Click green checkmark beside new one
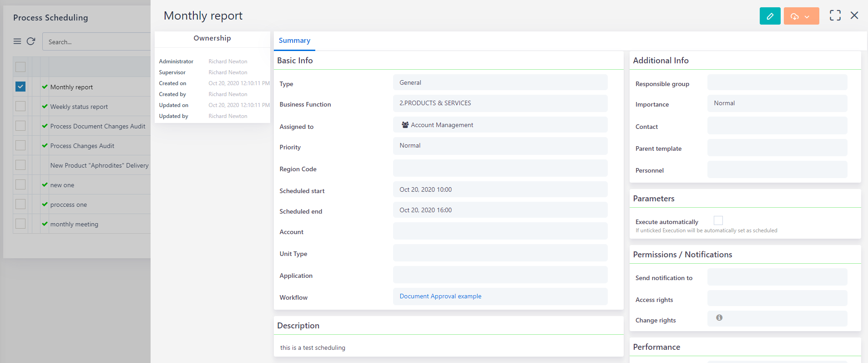 coord(45,184)
